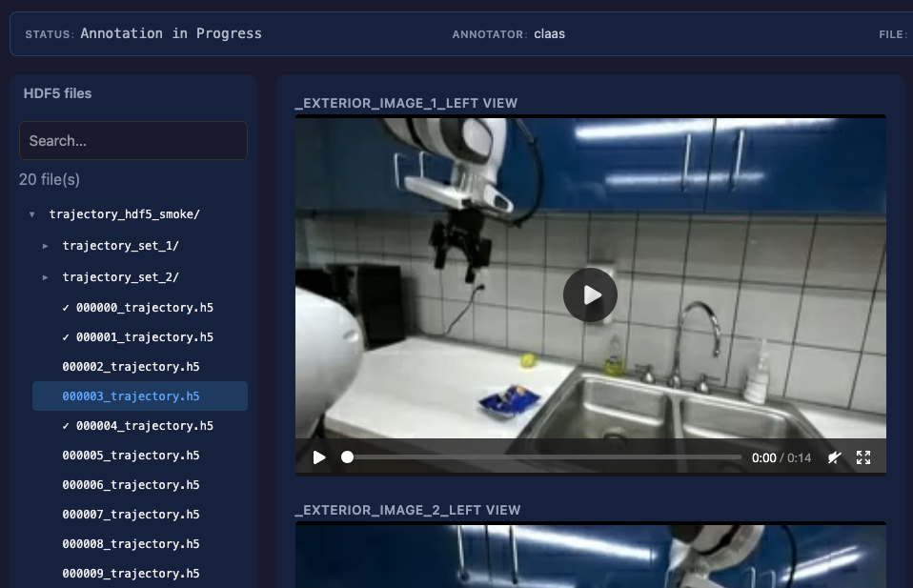Click the small play icon in video controls
913x588 pixels.
point(319,457)
